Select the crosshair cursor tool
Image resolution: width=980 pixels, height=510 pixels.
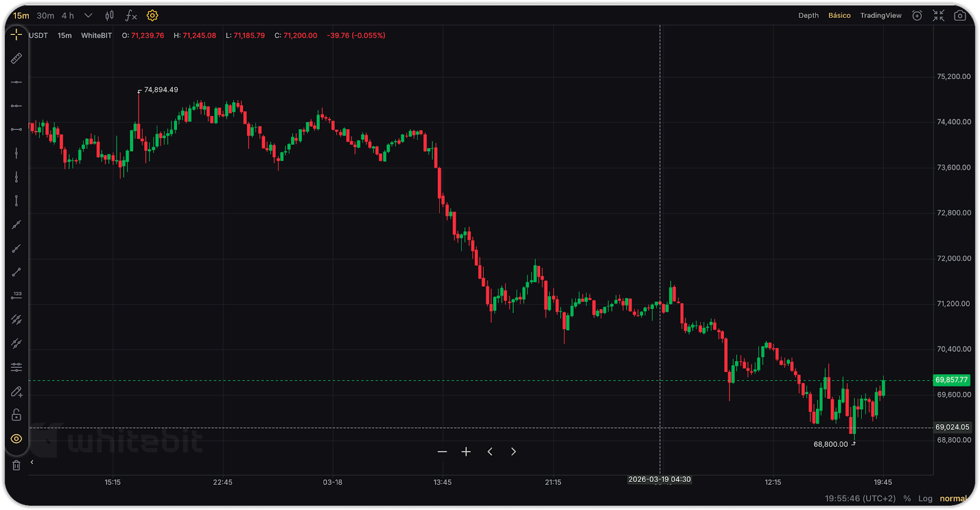click(x=17, y=35)
